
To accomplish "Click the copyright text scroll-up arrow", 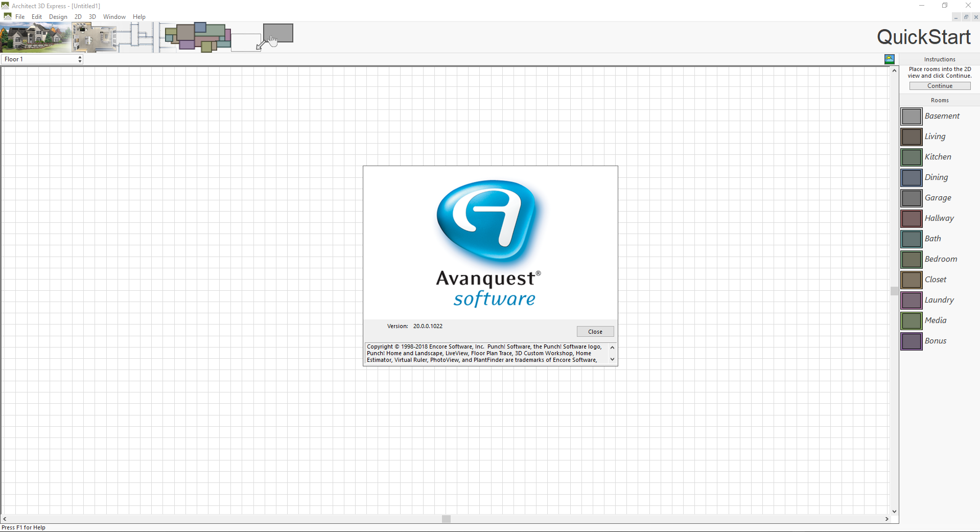I will [612, 348].
